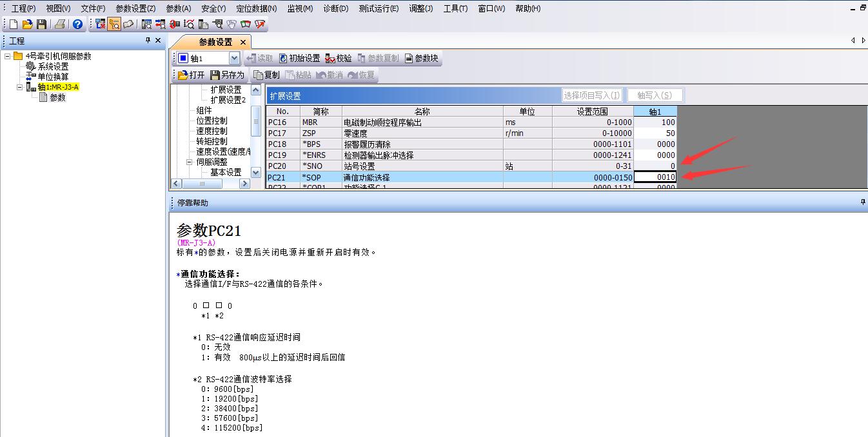Click the 初始设置 (initial settings) toolbar button

299,59
